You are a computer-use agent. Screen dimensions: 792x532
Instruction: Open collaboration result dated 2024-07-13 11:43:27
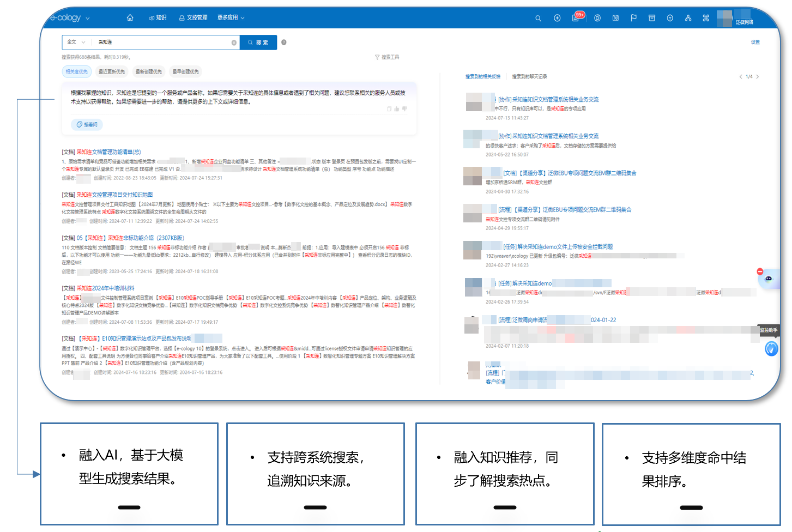[548, 100]
